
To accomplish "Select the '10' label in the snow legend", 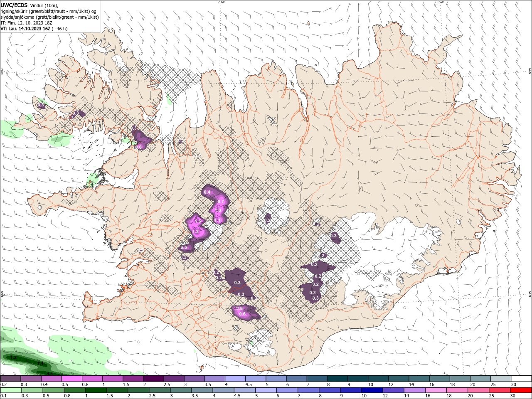I will (370, 384).
